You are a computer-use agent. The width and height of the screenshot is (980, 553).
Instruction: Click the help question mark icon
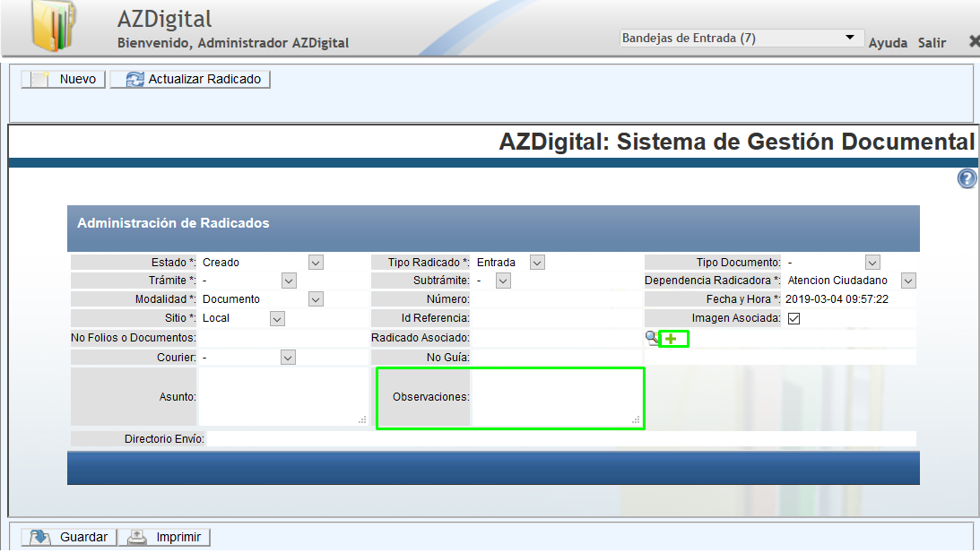click(x=967, y=178)
